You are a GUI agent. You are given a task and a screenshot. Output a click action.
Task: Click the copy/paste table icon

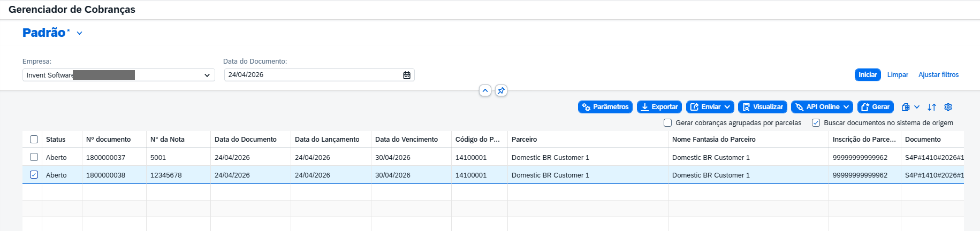906,107
